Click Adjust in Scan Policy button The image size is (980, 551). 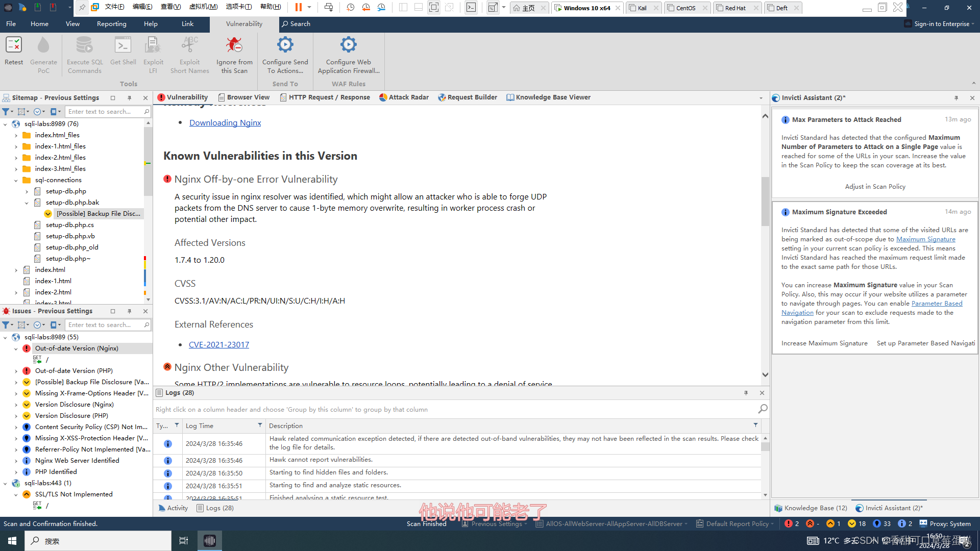875,187
